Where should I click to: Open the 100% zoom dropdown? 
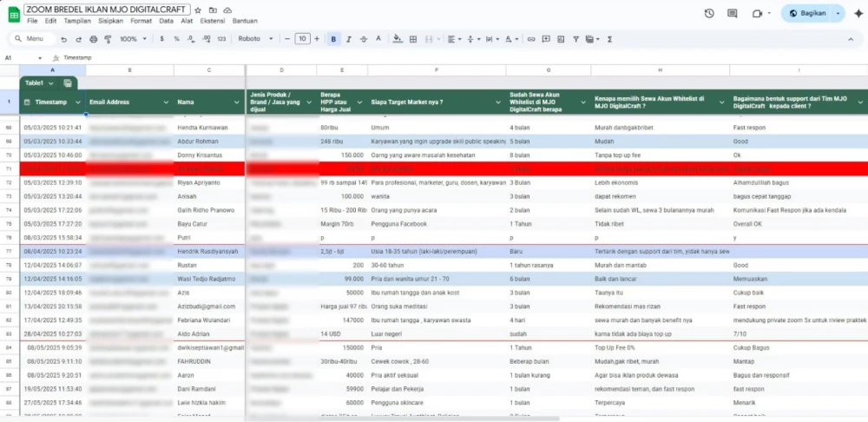[x=134, y=39]
